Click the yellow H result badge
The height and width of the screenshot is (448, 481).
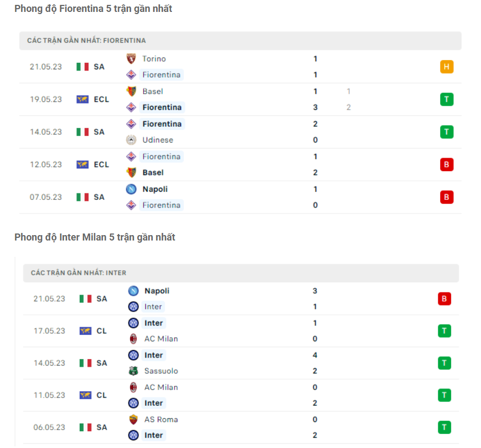[x=447, y=67]
